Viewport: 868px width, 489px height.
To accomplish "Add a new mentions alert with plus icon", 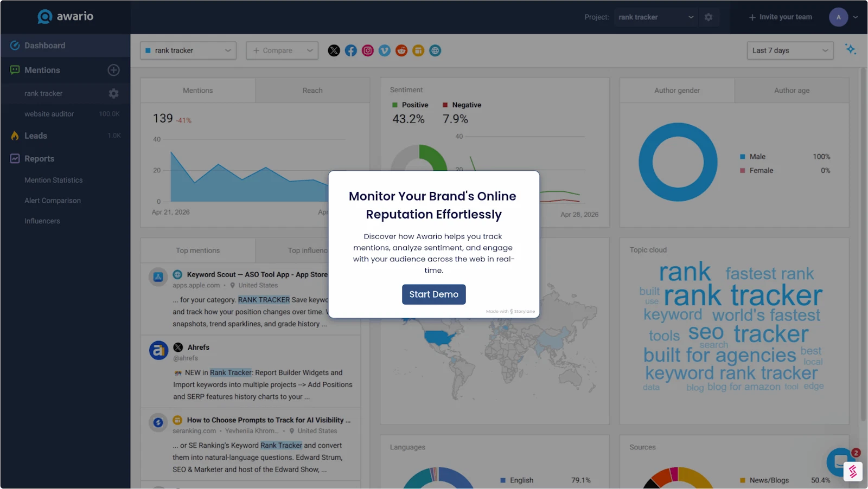I will tap(113, 70).
